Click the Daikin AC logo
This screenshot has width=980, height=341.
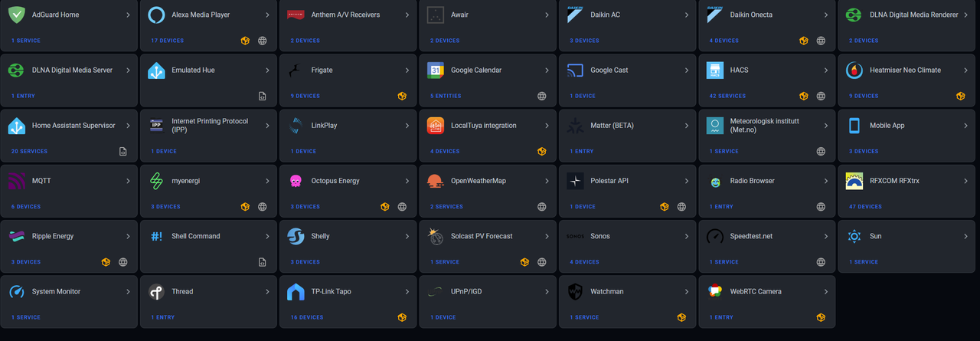pyautogui.click(x=575, y=15)
